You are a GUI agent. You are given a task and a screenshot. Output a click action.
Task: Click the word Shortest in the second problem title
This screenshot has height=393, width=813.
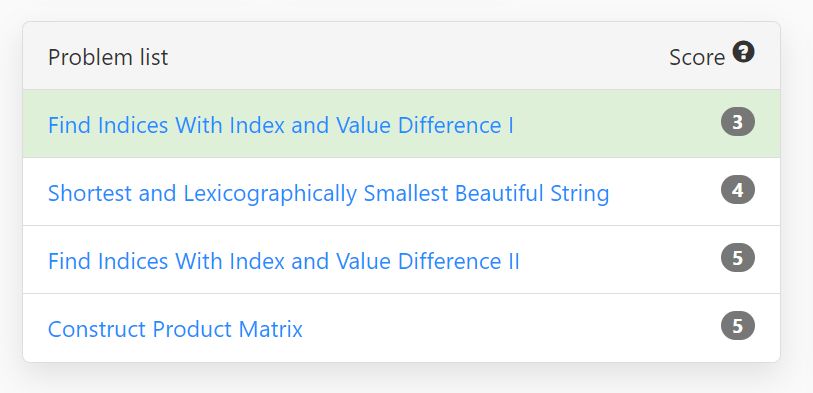point(90,193)
